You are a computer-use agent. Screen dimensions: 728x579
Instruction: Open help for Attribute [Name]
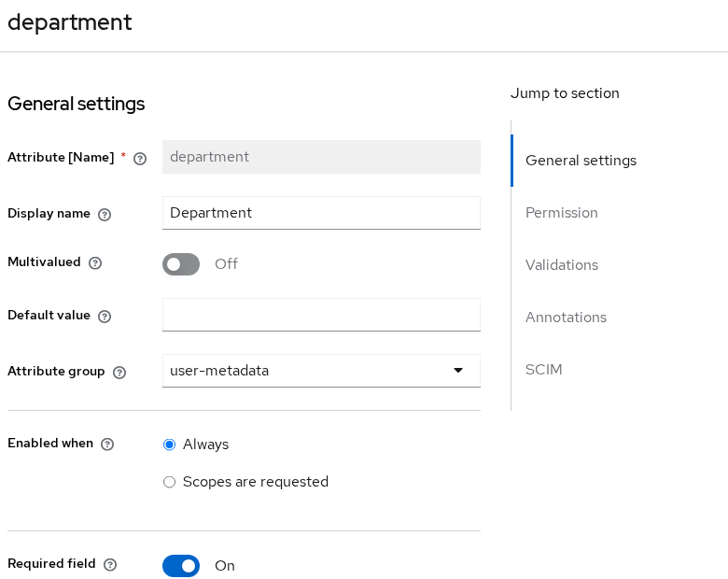pyautogui.click(x=140, y=159)
